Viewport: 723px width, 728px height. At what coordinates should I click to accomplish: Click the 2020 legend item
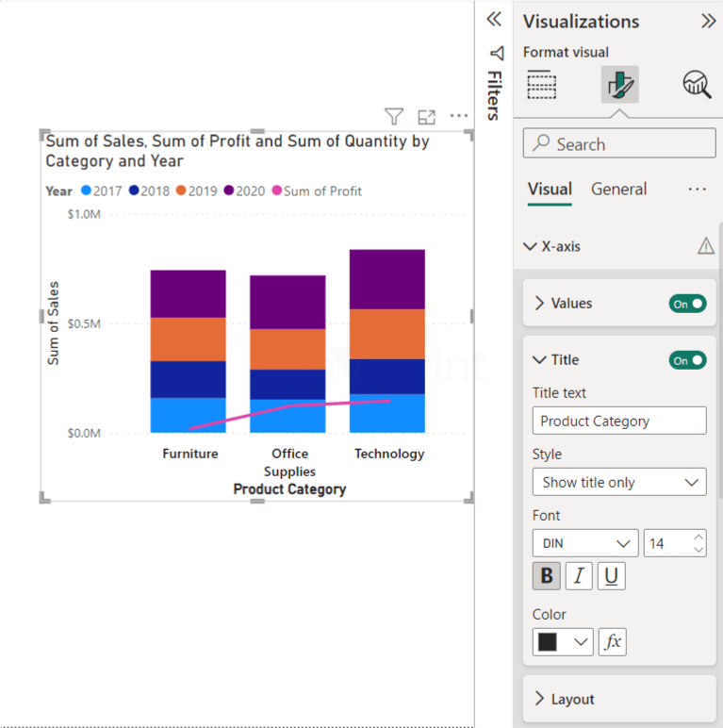244,190
